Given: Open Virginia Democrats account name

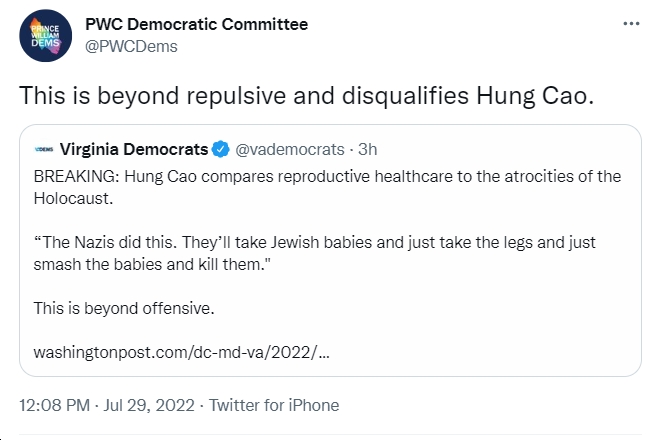Looking at the screenshot, I should click(x=133, y=149).
